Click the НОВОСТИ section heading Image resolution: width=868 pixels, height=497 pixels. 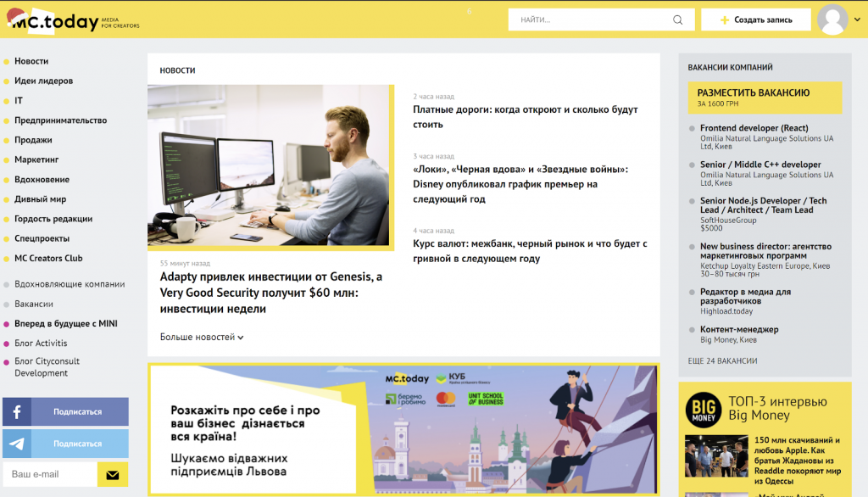178,70
